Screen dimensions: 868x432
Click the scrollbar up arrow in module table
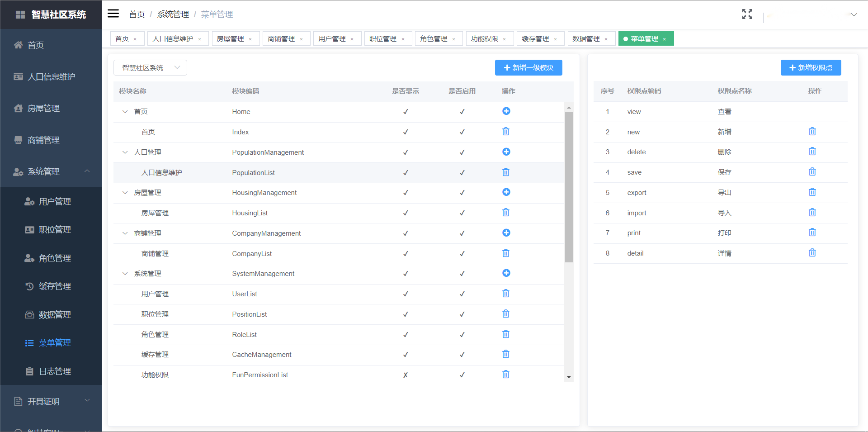click(569, 107)
